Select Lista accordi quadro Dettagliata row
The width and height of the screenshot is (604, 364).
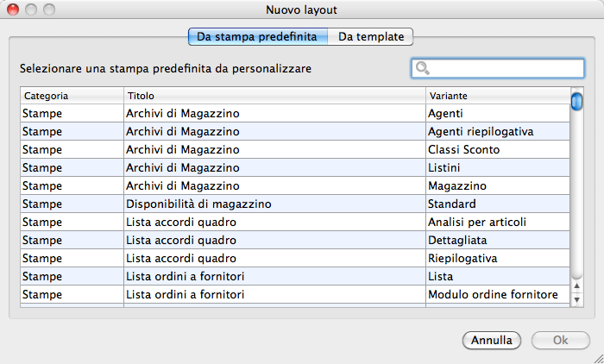pos(293,240)
